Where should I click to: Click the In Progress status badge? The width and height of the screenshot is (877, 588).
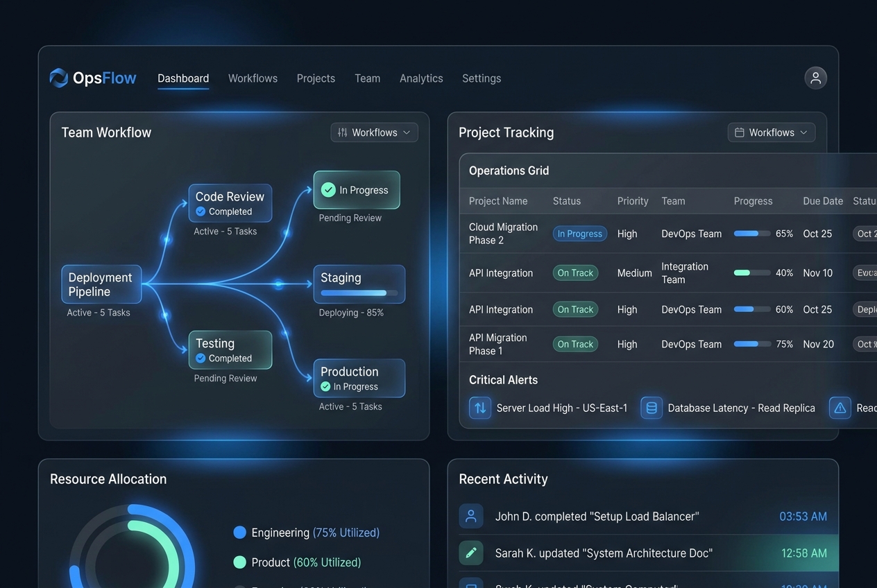[580, 234]
